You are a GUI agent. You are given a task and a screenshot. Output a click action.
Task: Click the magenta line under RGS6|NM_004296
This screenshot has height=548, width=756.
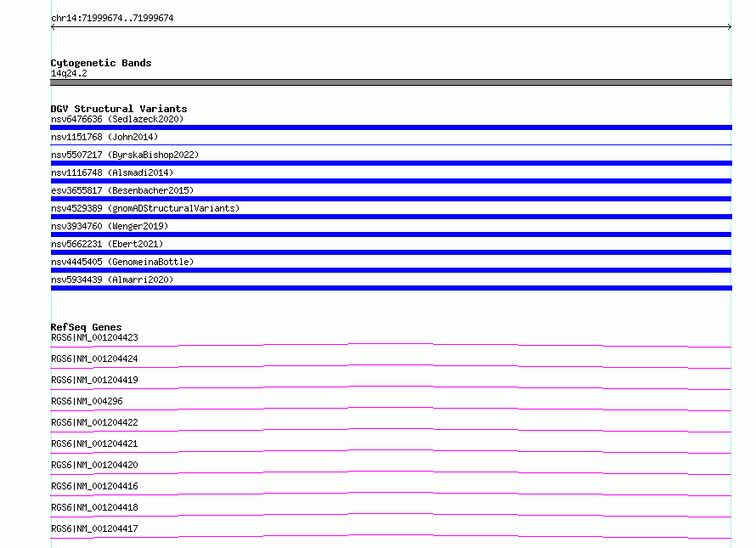pyautogui.click(x=391, y=409)
